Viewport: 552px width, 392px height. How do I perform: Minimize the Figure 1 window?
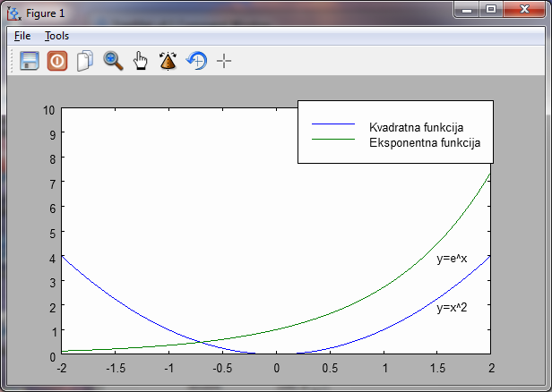tap(467, 10)
